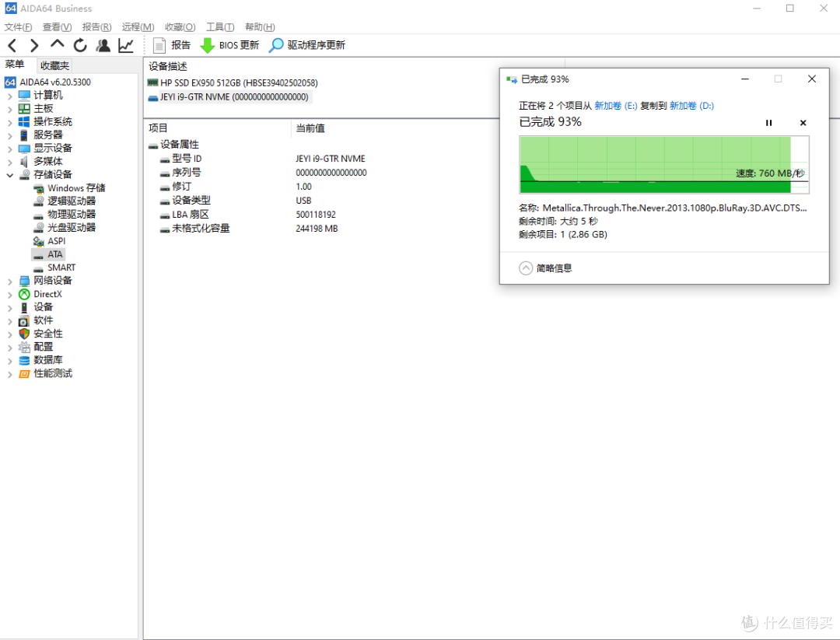
Task: Open the user icon in toolbar
Action: [x=103, y=46]
